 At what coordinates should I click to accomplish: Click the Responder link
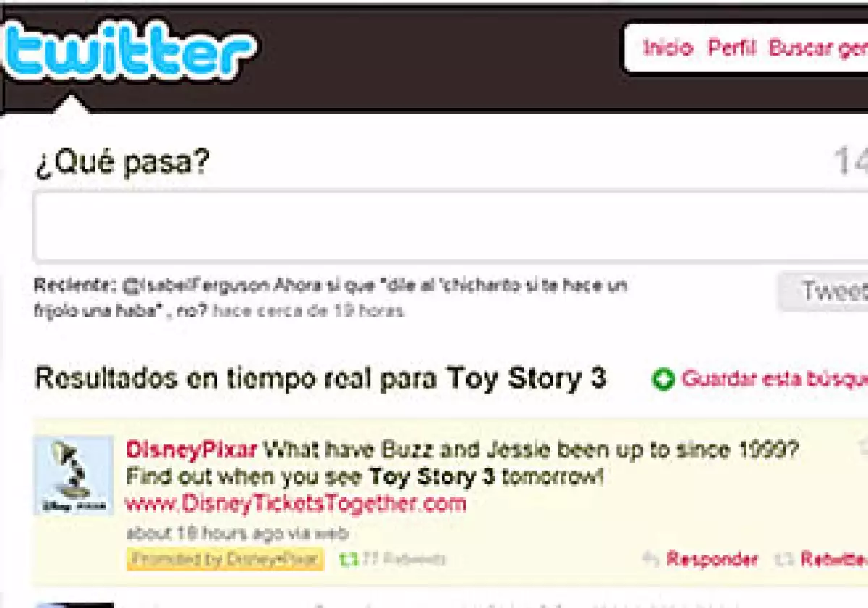[x=712, y=559]
